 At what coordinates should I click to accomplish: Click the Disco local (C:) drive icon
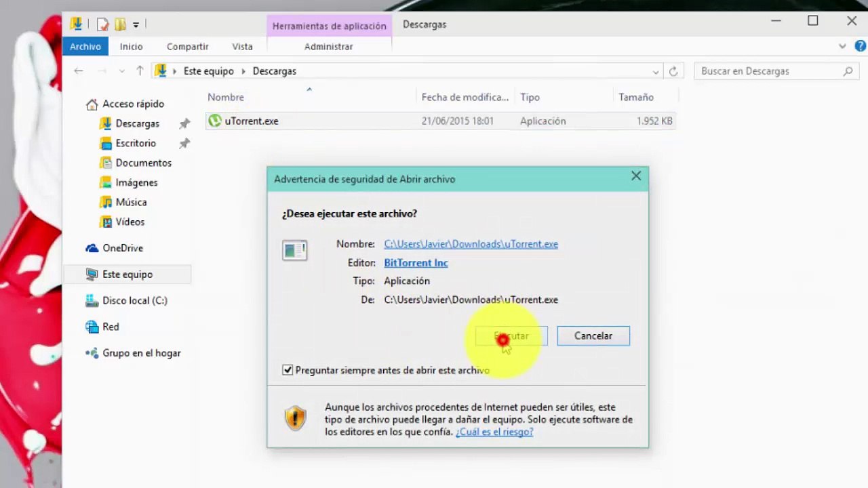92,301
